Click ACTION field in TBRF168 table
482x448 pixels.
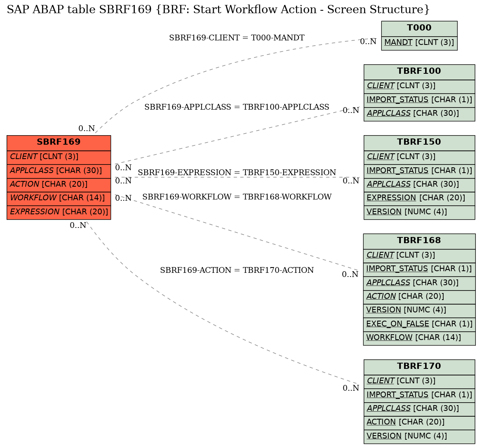(419, 297)
